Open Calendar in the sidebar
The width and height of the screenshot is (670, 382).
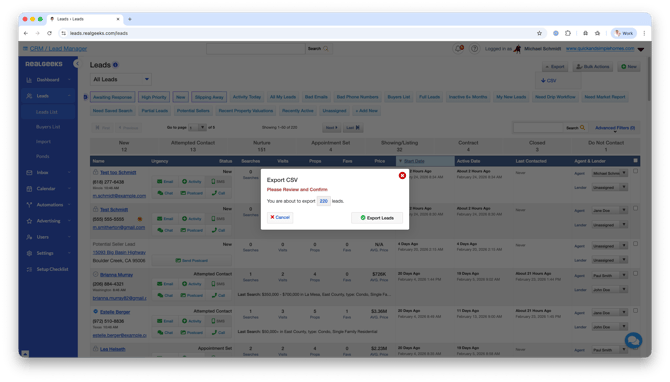[x=48, y=188]
